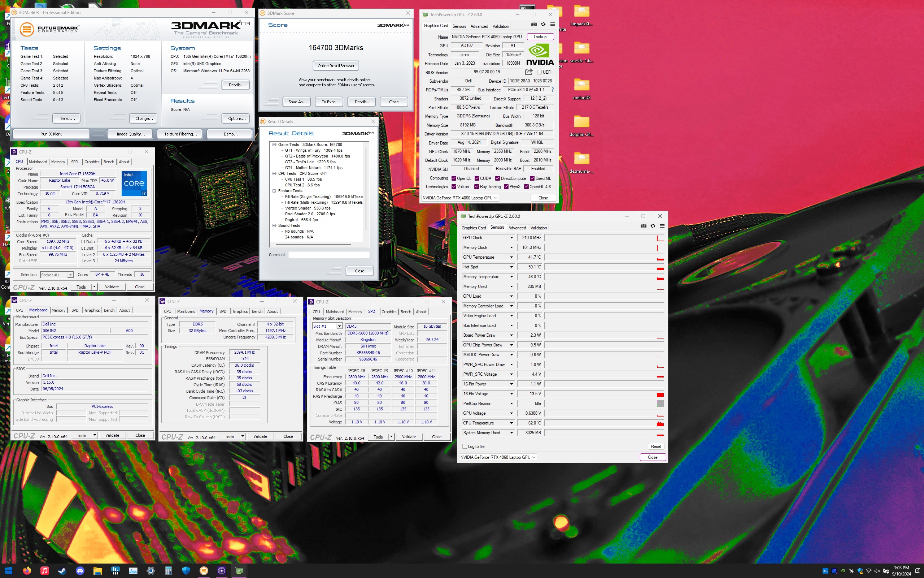This screenshot has width=924, height=578.
Task: Enable the Log to file checkbox
Action: pyautogui.click(x=464, y=446)
